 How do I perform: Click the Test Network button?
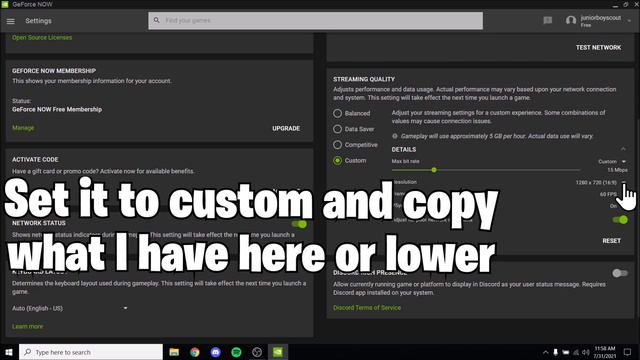coord(598,47)
